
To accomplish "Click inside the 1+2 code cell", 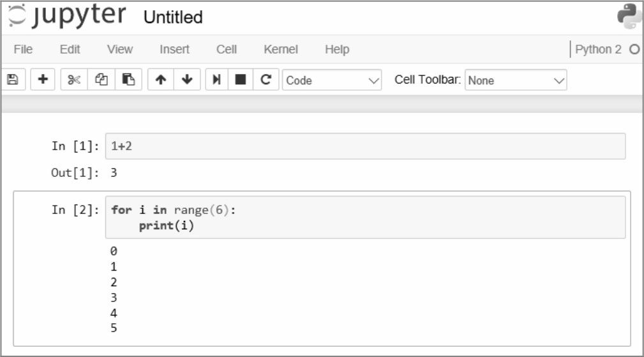I will click(366, 146).
